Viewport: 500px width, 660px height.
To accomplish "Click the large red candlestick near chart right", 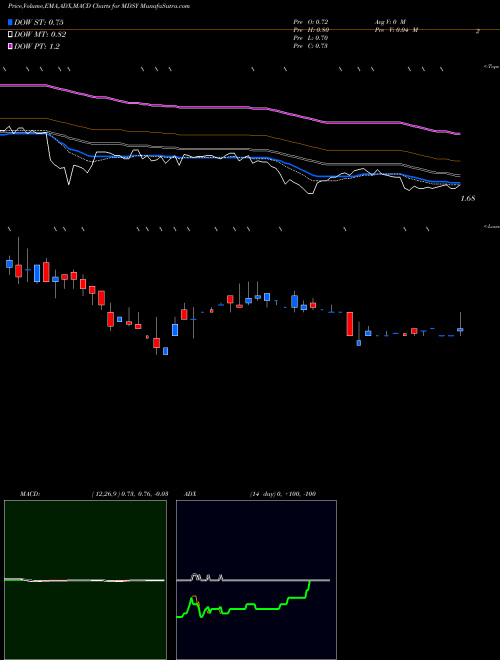I will (350, 324).
